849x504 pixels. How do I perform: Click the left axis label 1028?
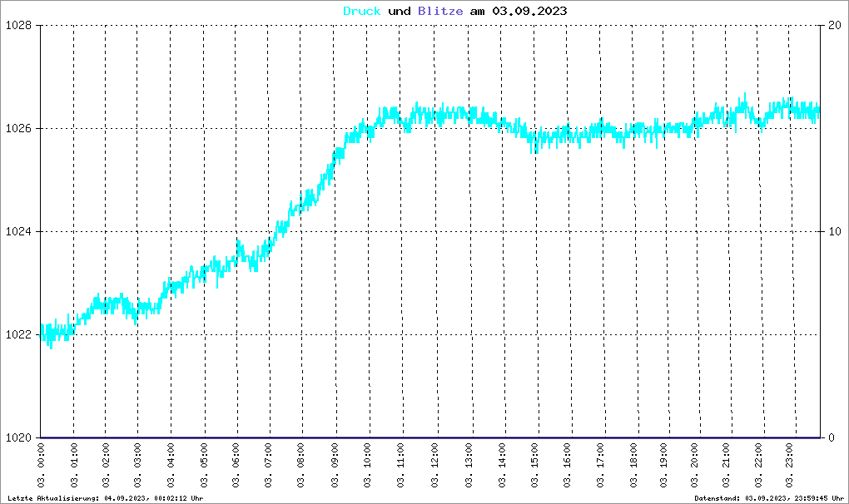18,26
